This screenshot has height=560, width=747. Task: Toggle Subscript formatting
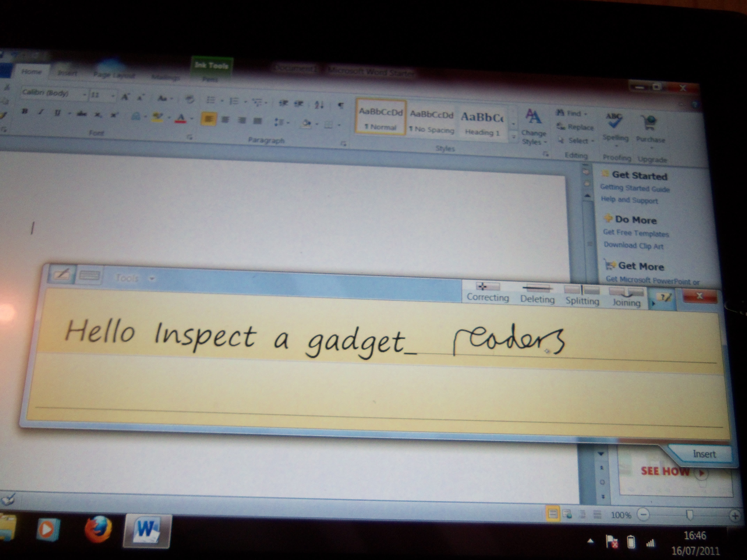tap(98, 115)
